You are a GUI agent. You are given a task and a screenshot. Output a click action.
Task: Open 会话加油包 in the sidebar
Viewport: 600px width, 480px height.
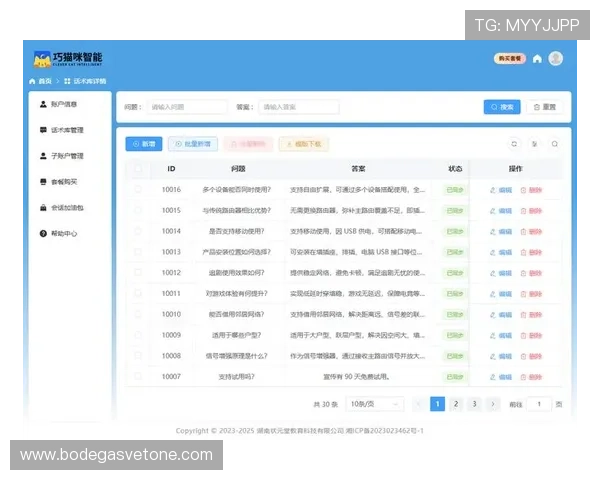point(62,208)
